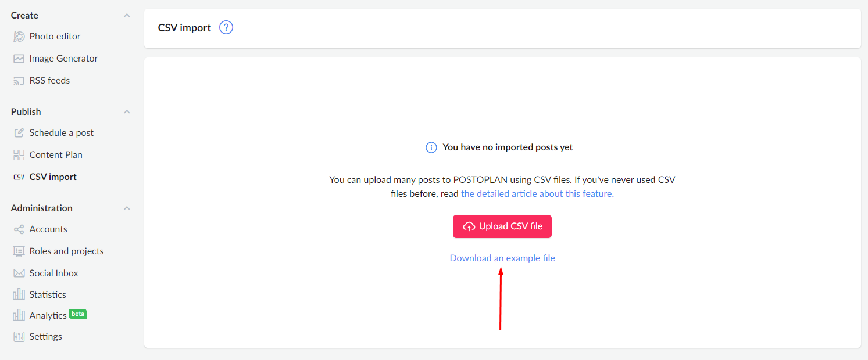Click the Schedule a post pencil icon
Image resolution: width=868 pixels, height=360 pixels.
[19, 133]
